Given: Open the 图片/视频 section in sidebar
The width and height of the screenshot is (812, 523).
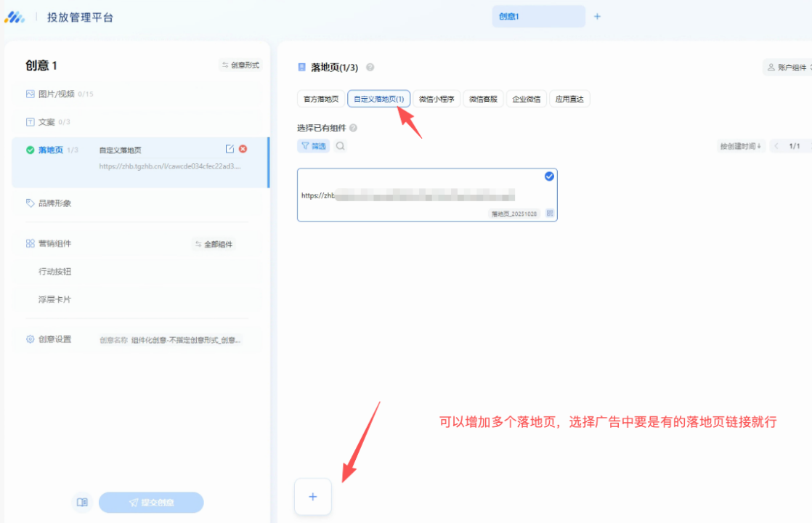Looking at the screenshot, I should (54, 94).
